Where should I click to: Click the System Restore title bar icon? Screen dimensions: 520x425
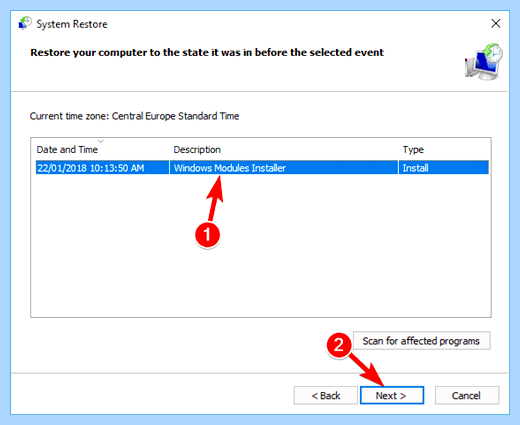(25, 23)
